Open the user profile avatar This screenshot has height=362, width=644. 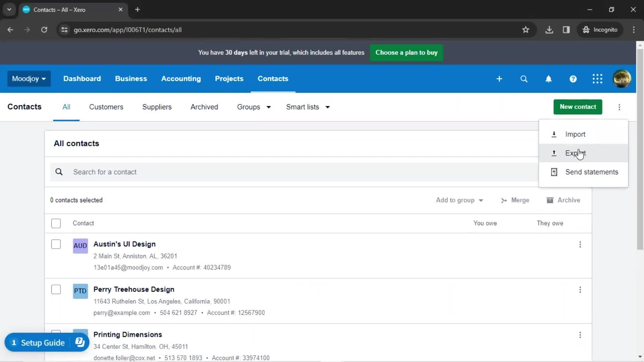tap(622, 79)
